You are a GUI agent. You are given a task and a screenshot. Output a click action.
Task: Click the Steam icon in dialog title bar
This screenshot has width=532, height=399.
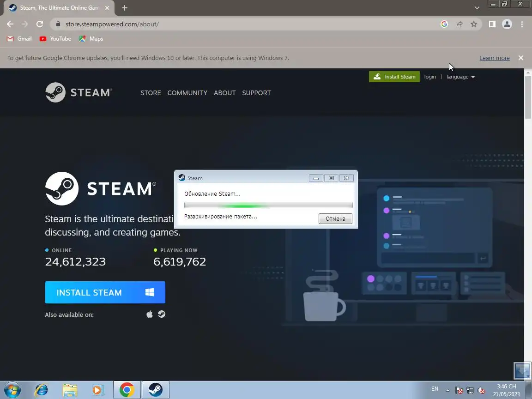point(181,178)
